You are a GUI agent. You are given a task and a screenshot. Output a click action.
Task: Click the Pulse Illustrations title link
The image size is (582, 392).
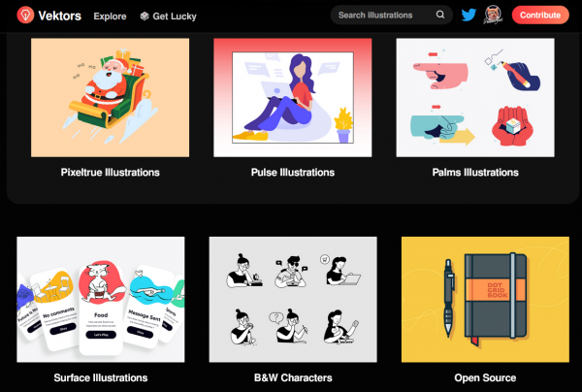click(x=293, y=173)
